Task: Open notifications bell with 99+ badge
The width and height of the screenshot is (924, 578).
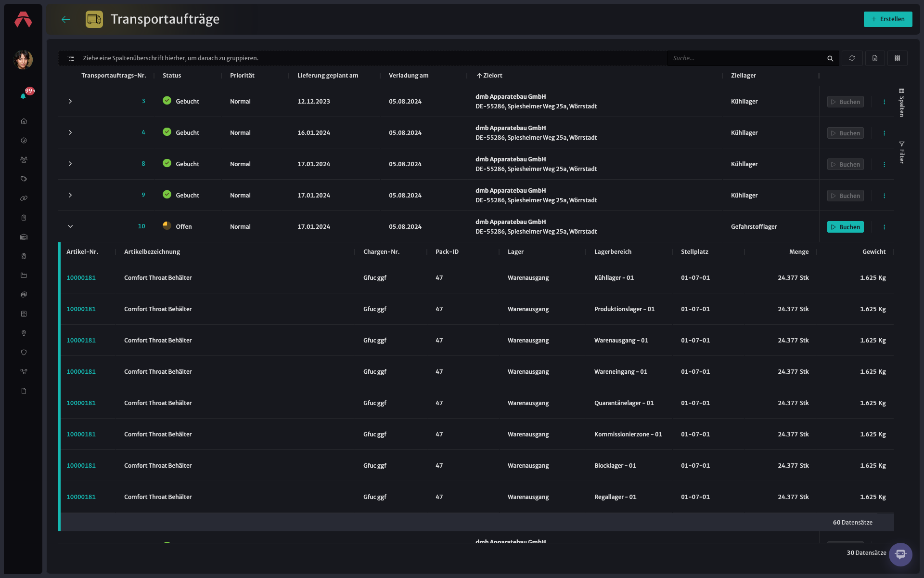Action: (x=24, y=95)
